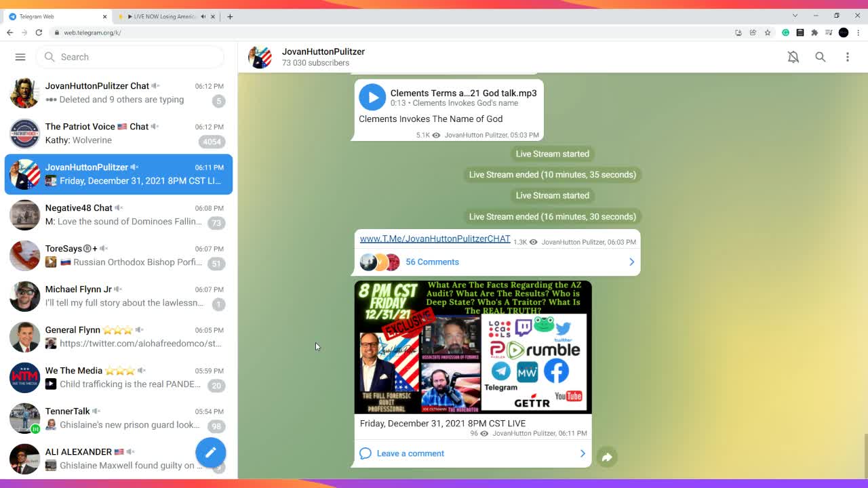
Task: Close the LIVE NOW Losing America tab
Action: pos(213,16)
